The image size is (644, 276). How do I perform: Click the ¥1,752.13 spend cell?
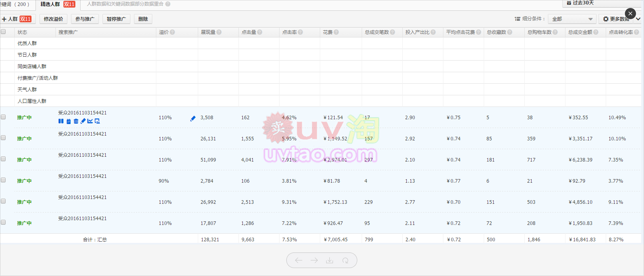[335, 202]
